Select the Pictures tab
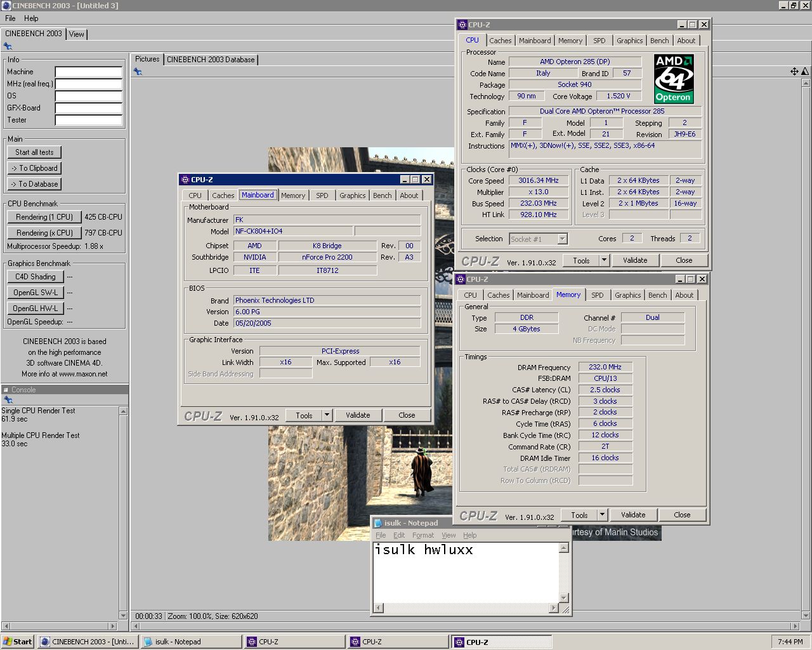Viewport: 812px width, 650px height. coord(147,59)
